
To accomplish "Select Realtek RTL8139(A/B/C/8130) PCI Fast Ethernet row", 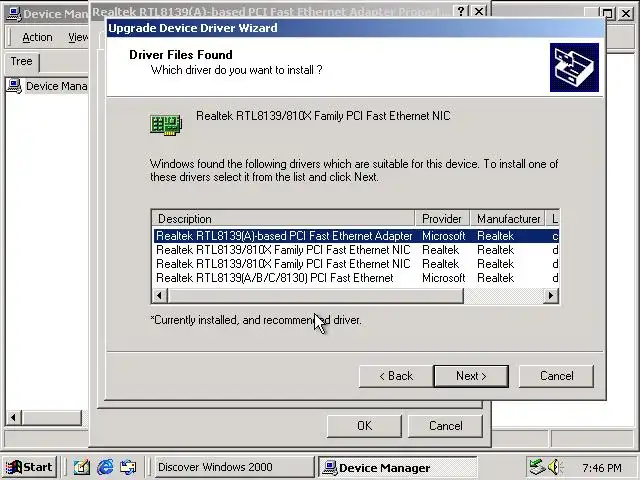I will [x=356, y=278].
